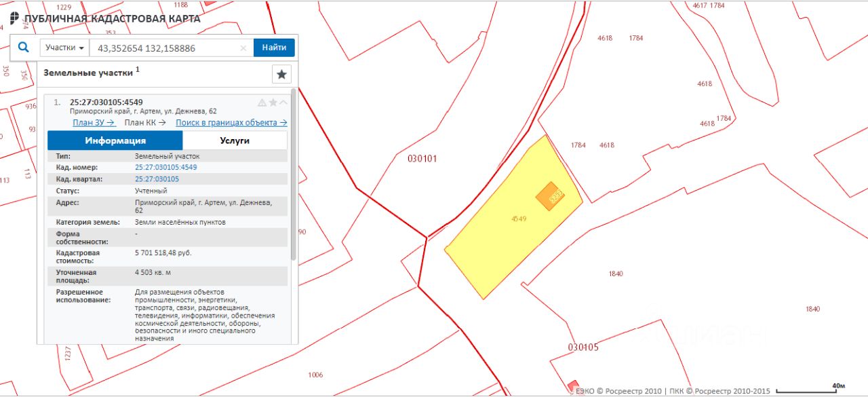Image resolution: width=868 pixels, height=397 pixels.
Task: Open the Участки search type dropdown
Action: [65, 48]
